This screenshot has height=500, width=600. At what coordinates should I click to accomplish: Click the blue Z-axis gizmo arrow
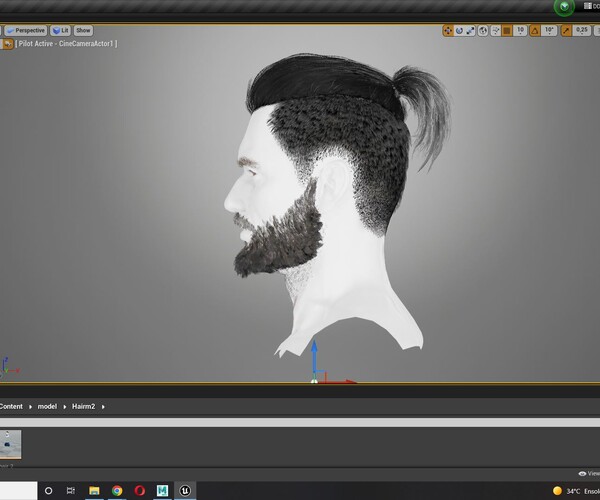[314, 355]
